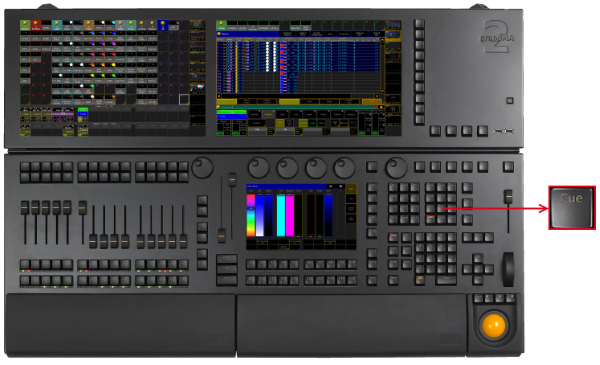Click the grandMA2 logo on the console
The width and height of the screenshot is (600, 365).
[497, 37]
